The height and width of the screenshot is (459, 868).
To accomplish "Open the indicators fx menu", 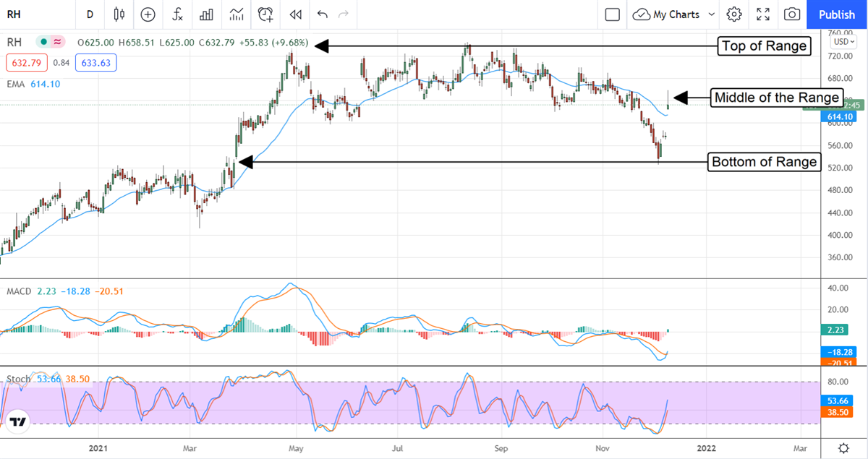I will point(177,14).
